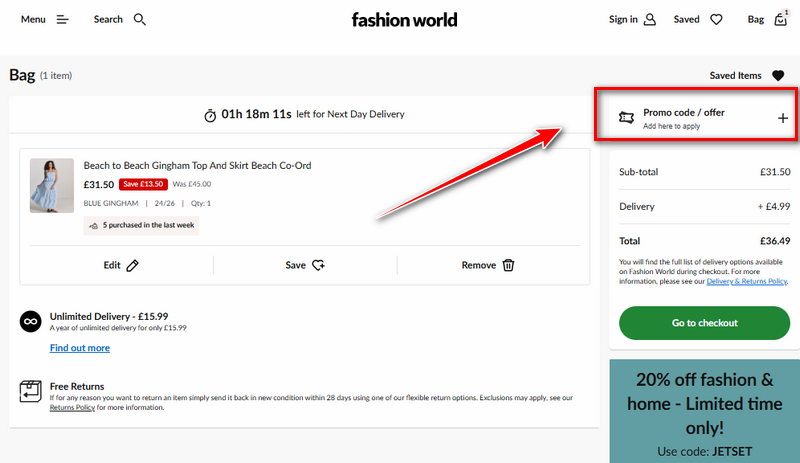800x463 pixels.
Task: Click the Unlimited Delivery infinity icon
Action: [x=31, y=322]
